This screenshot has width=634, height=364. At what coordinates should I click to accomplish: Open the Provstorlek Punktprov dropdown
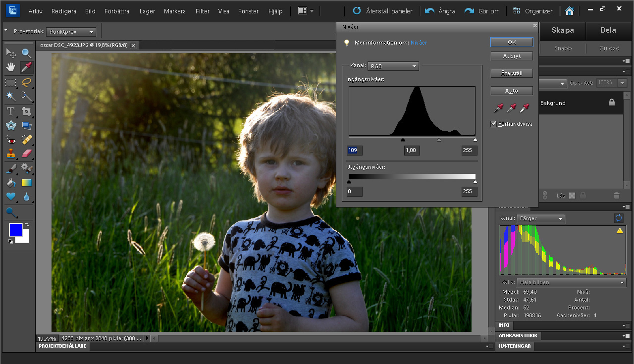pyautogui.click(x=71, y=32)
